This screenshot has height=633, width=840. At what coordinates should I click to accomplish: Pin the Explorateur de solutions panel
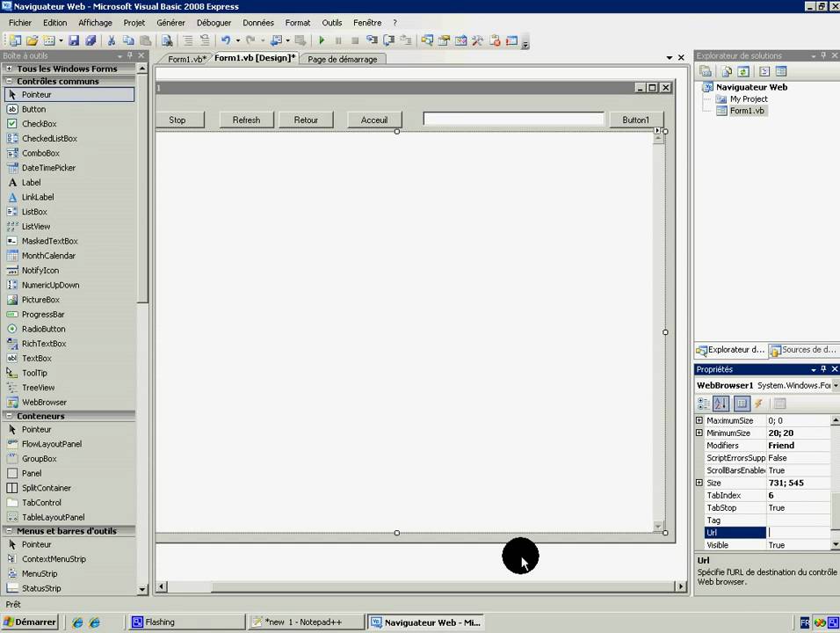(823, 55)
